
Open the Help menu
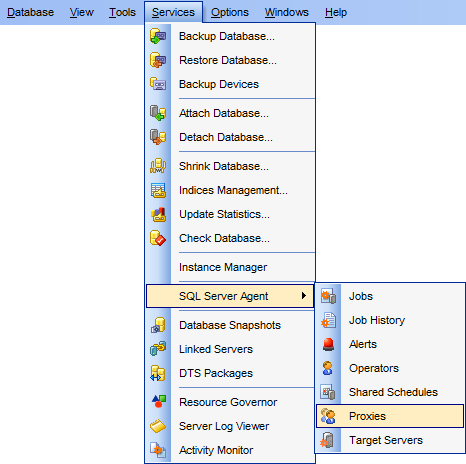(336, 12)
